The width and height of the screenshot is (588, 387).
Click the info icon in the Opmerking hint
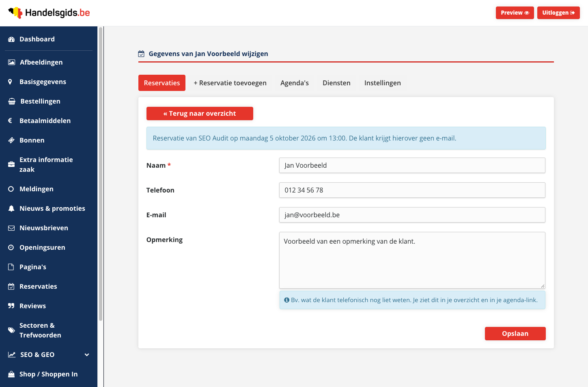tap(287, 300)
